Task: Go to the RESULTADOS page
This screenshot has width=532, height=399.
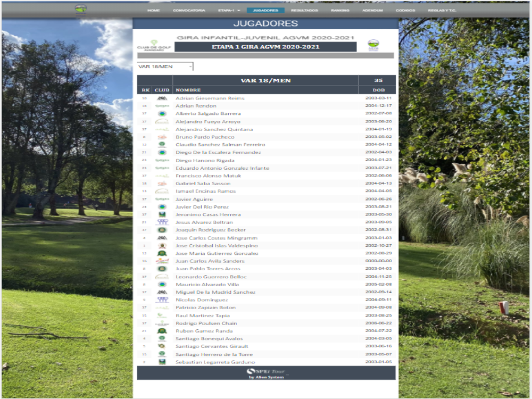Action: pyautogui.click(x=304, y=11)
